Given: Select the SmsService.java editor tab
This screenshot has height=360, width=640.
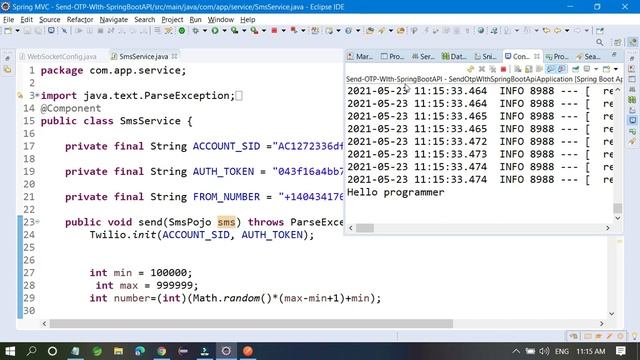Looking at the screenshot, I should point(140,56).
